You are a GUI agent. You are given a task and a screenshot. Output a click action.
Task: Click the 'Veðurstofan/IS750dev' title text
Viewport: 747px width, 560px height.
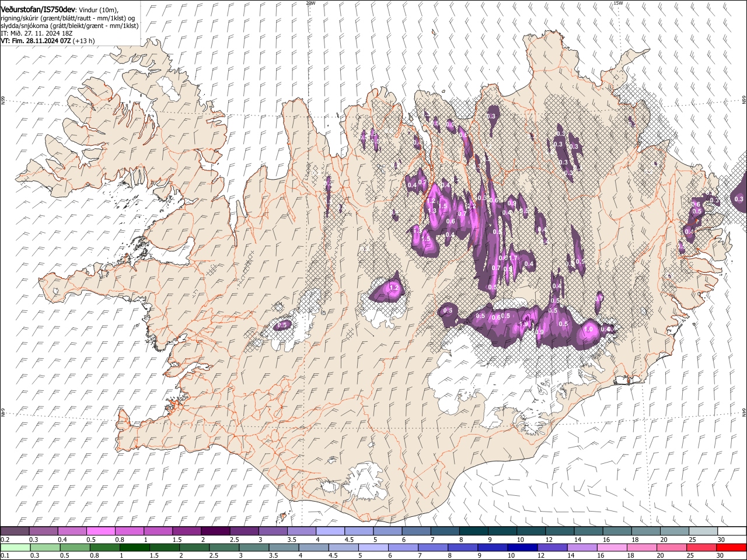click(38, 9)
